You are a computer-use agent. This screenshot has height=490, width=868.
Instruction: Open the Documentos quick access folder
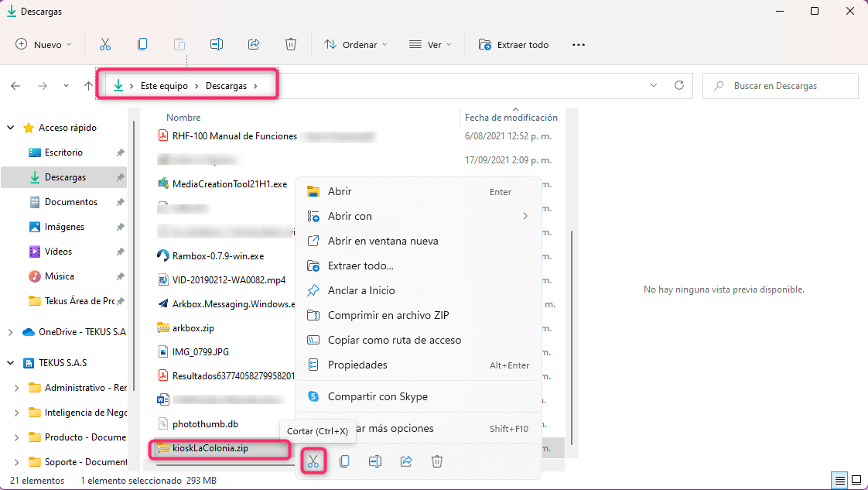[70, 202]
